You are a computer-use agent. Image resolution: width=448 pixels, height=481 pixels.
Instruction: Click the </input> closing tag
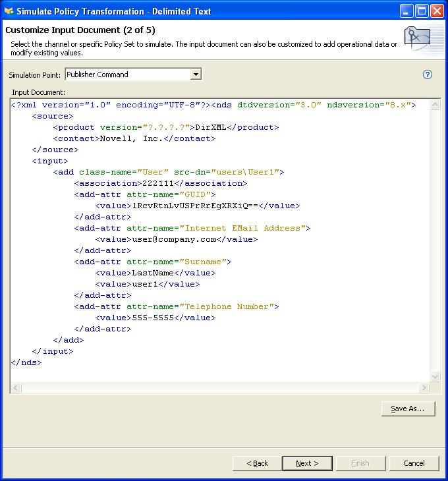[53, 352]
